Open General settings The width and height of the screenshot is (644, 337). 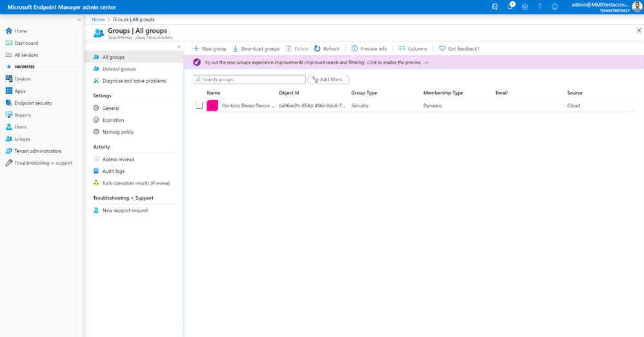point(106,108)
